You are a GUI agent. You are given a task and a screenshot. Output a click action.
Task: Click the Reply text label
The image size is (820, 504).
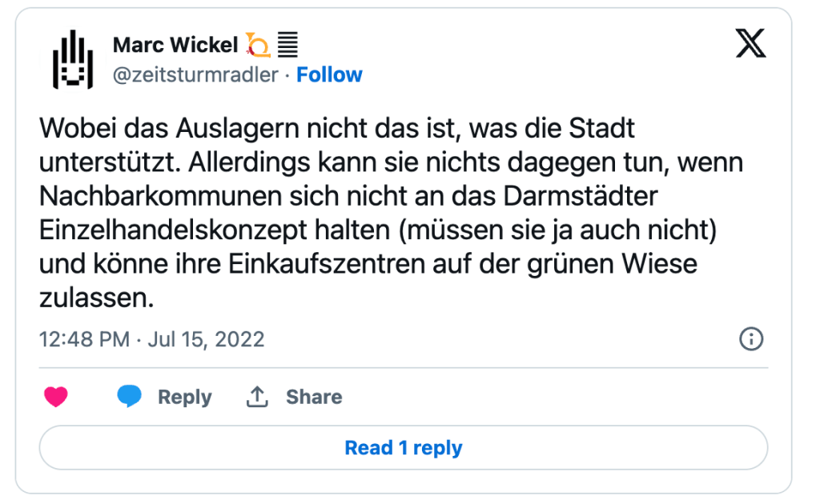click(x=184, y=397)
